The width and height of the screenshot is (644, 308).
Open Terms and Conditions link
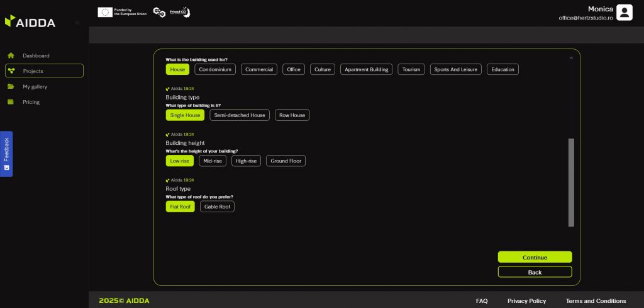click(x=596, y=301)
